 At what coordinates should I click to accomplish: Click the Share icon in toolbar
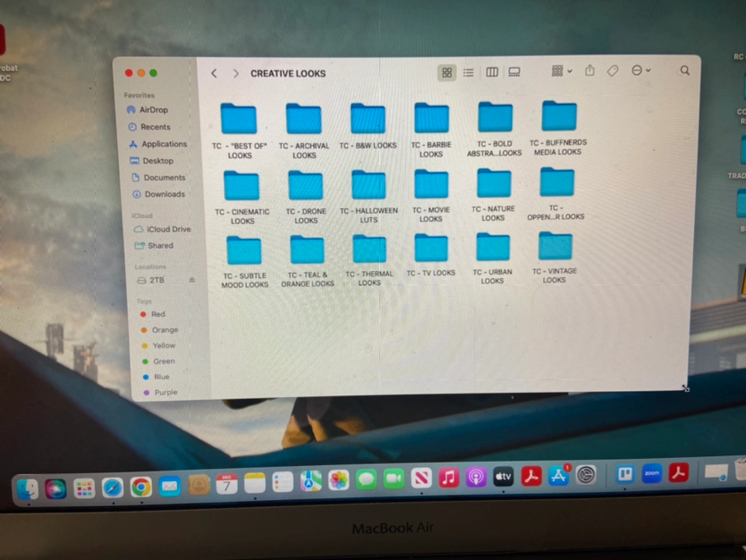click(590, 70)
